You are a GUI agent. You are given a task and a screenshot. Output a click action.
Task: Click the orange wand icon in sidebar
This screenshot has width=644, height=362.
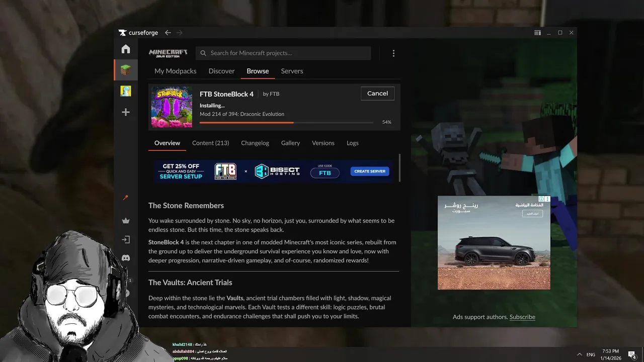pyautogui.click(x=126, y=198)
